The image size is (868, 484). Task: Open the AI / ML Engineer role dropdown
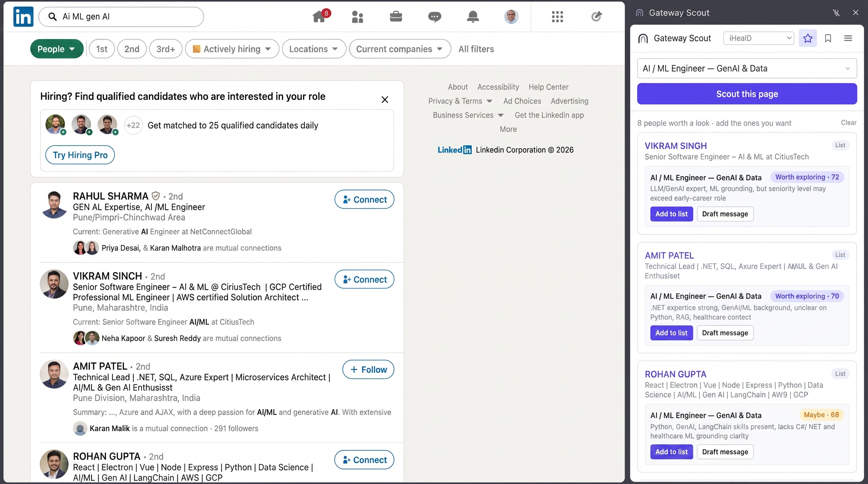(747, 68)
